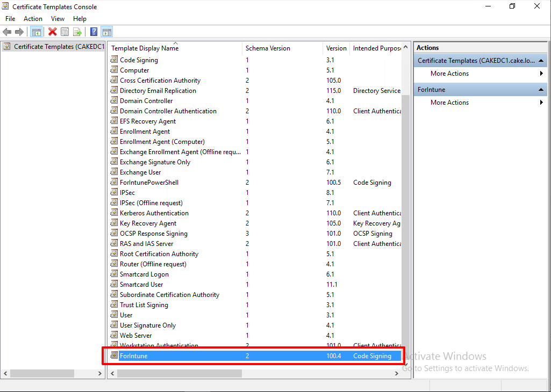
Task: Click the list horizontal scrollbar right arrow
Action: pyautogui.click(x=397, y=373)
